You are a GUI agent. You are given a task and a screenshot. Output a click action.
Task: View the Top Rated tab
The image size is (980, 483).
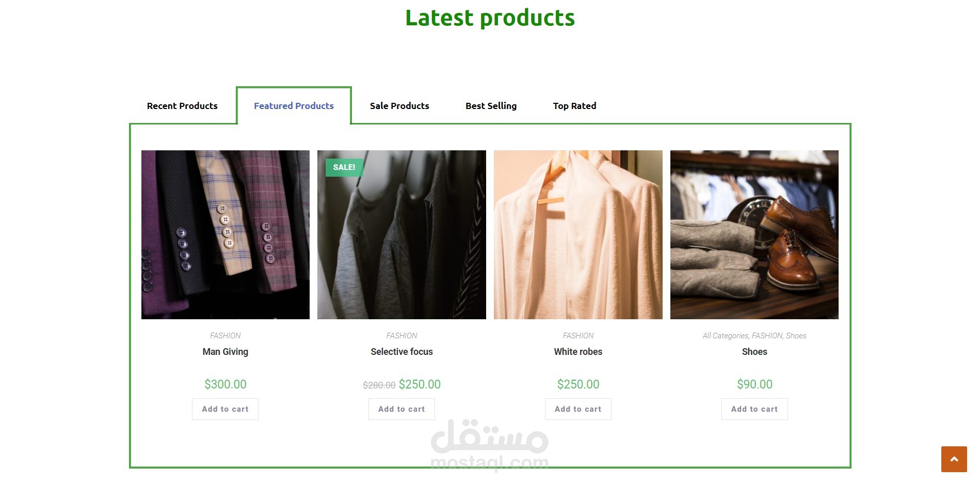point(574,106)
